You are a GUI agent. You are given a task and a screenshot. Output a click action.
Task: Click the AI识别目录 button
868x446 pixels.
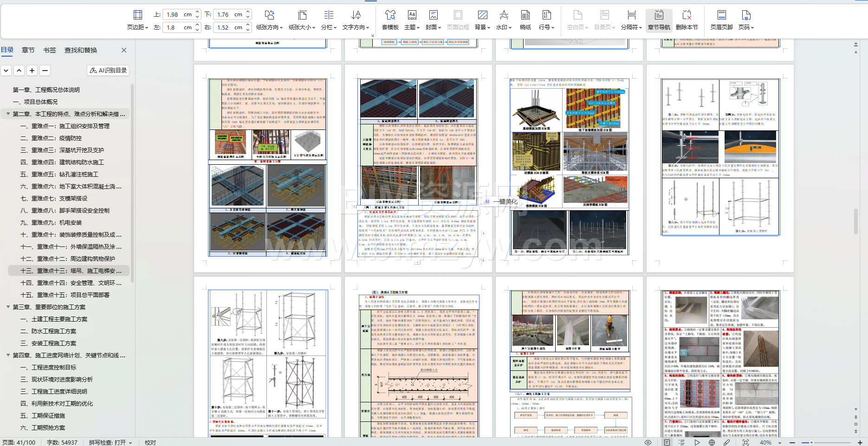(x=108, y=71)
